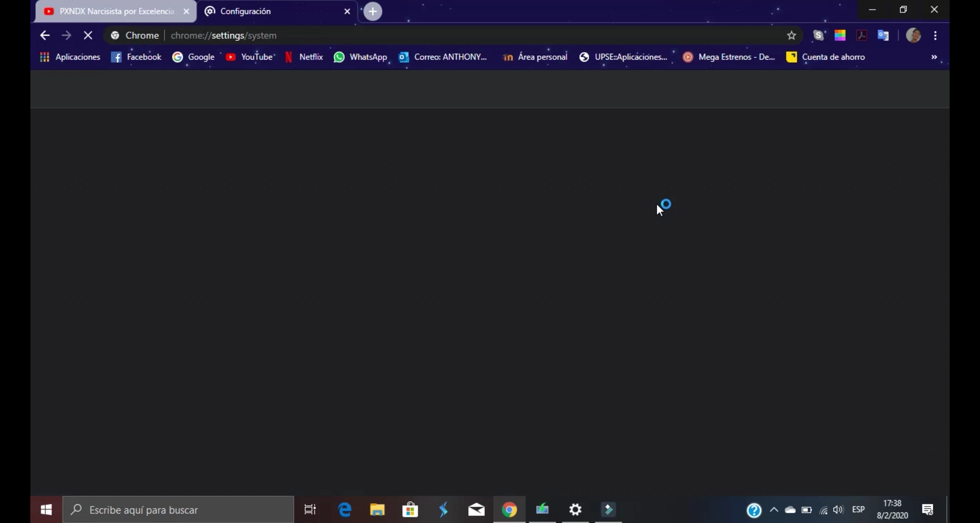Open the UPSE::Aplicaciones bookmark

click(x=623, y=57)
